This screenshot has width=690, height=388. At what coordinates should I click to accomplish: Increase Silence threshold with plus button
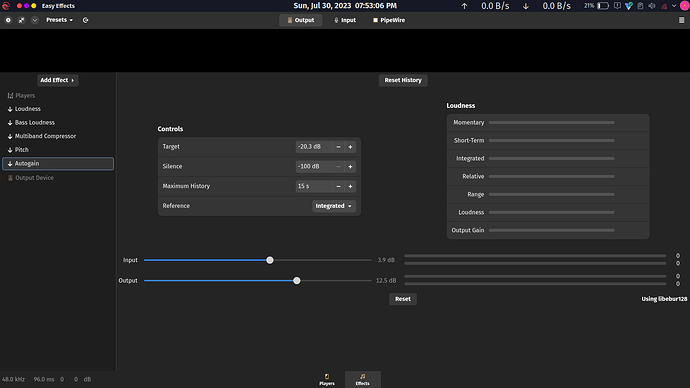tap(350, 167)
